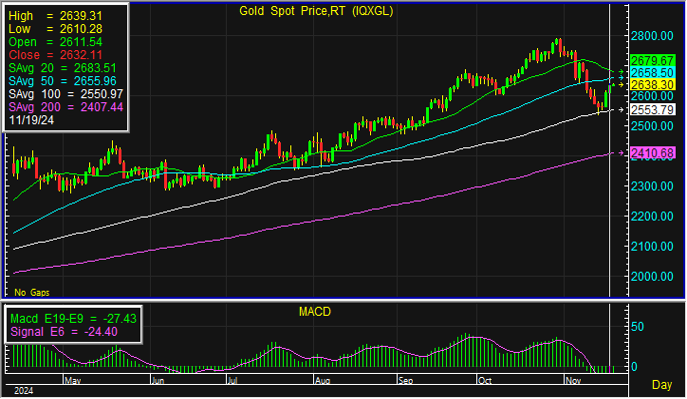The height and width of the screenshot is (399, 687).
Task: Click the cyan 2658.50 price tag
Action: click(x=652, y=73)
